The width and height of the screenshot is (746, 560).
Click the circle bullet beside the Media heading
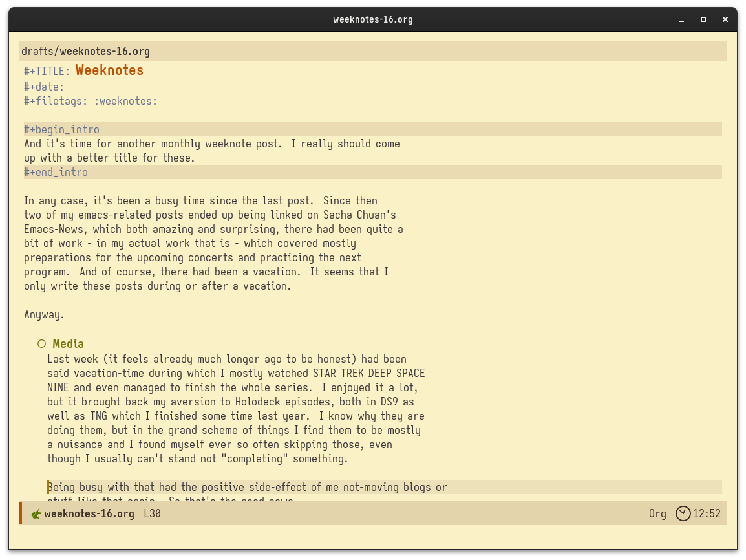click(x=41, y=344)
